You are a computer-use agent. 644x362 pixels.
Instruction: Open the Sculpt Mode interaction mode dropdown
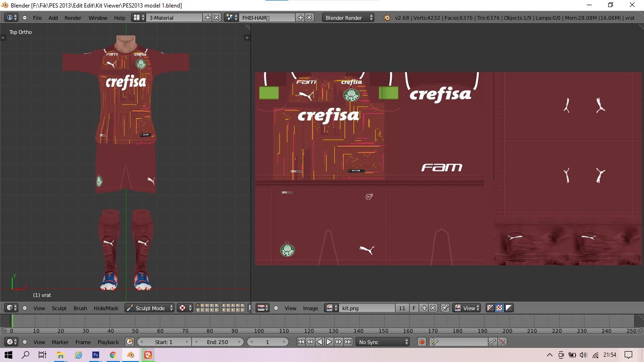pos(149,308)
